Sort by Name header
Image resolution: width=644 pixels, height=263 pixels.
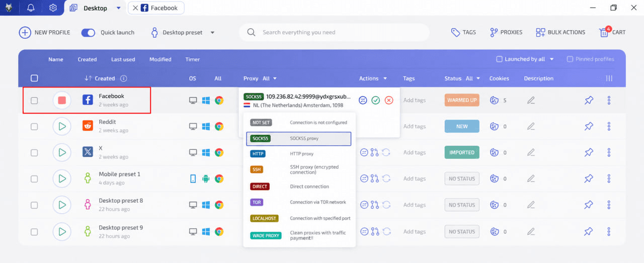tap(56, 59)
